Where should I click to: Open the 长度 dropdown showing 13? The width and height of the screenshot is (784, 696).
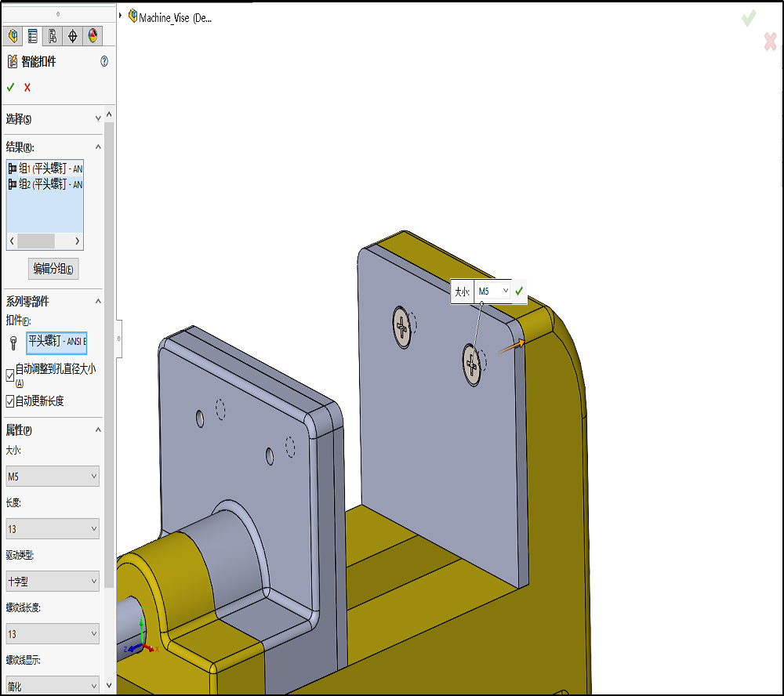(53, 529)
